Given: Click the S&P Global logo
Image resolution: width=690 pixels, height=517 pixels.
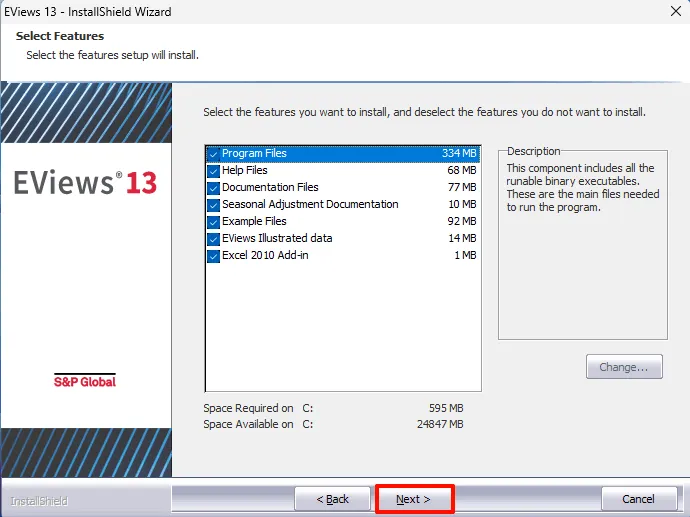Looking at the screenshot, I should tap(85, 381).
